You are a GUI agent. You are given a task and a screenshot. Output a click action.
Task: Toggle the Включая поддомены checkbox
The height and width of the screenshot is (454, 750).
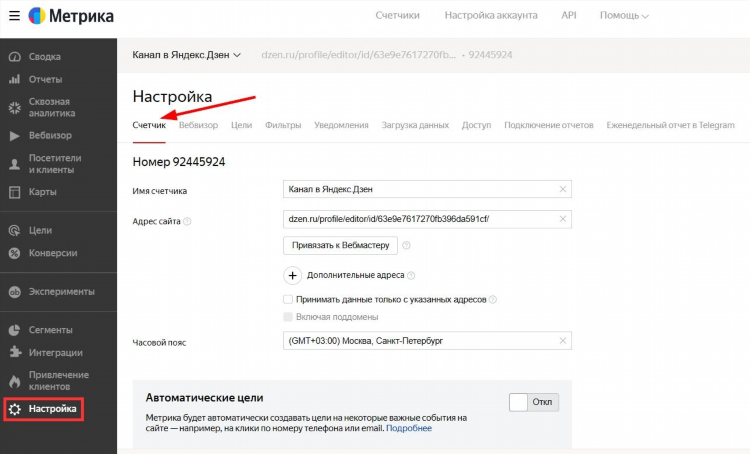click(287, 317)
